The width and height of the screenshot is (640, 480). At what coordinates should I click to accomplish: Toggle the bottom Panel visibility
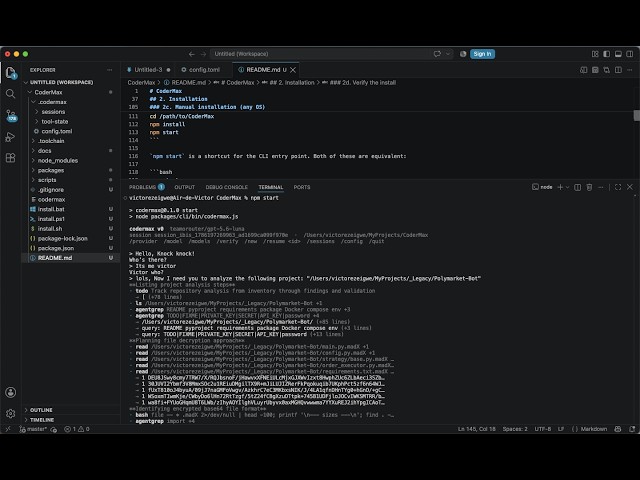point(618,54)
